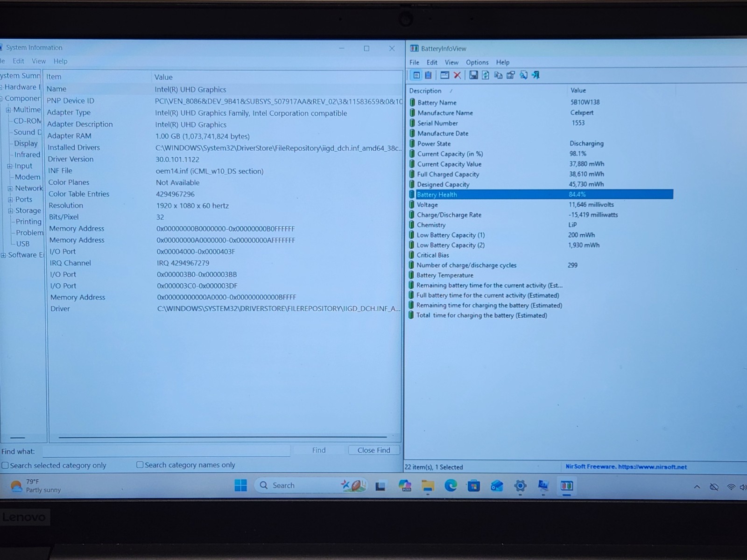Open File Explorer from the taskbar
747x560 pixels.
click(x=428, y=486)
